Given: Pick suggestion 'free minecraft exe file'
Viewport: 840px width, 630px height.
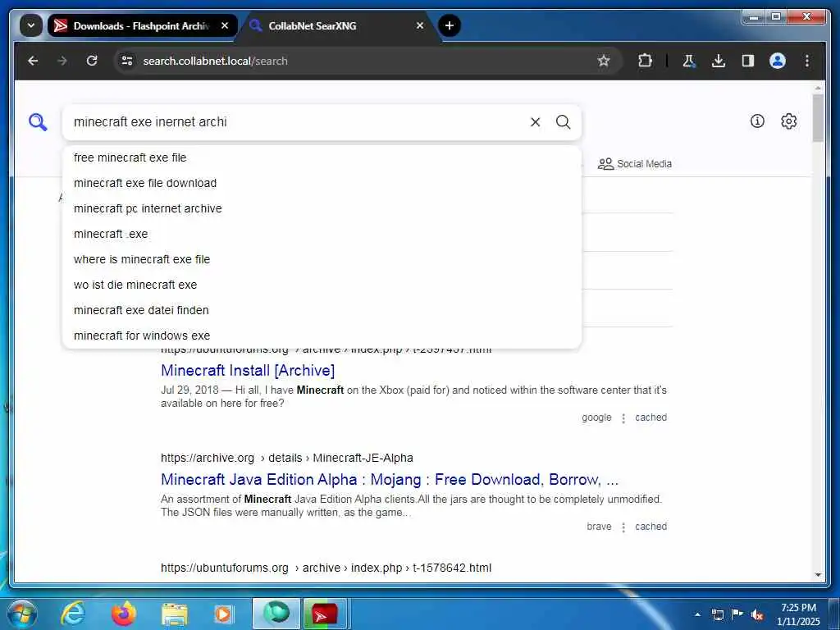Looking at the screenshot, I should [x=322, y=157].
